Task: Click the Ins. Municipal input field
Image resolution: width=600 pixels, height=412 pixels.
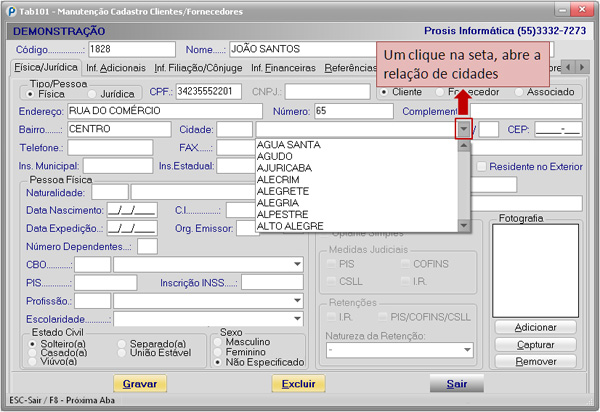Action: 118,166
